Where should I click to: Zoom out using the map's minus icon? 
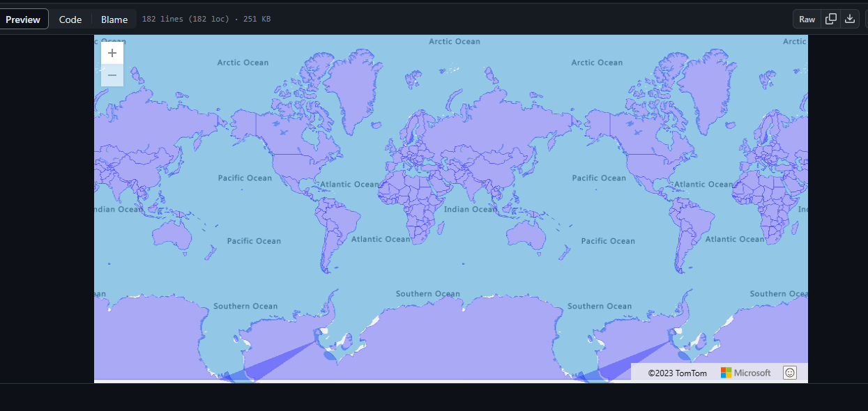point(112,75)
